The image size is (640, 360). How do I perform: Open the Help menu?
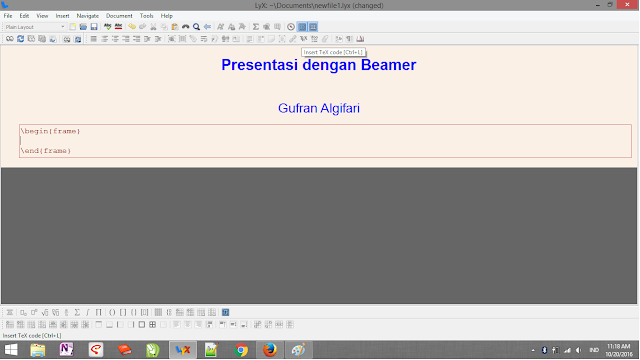pyautogui.click(x=167, y=16)
